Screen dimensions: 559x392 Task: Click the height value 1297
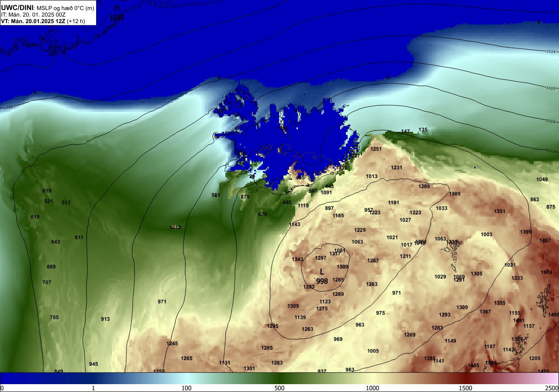[x=321, y=258]
